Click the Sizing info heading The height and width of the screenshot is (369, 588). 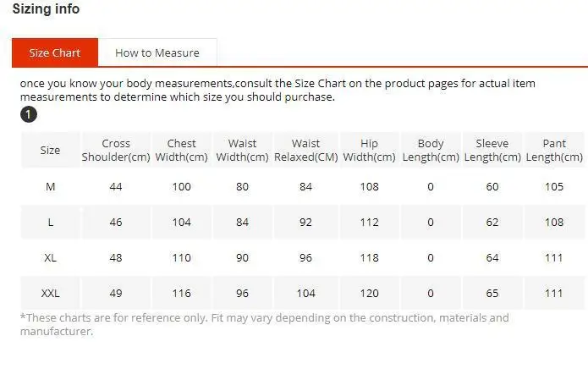[46, 9]
